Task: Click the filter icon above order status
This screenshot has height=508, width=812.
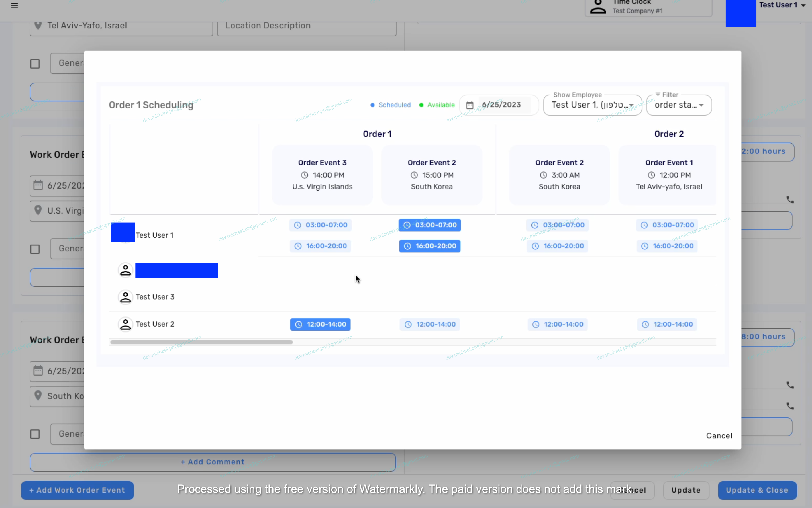Action: (658, 94)
